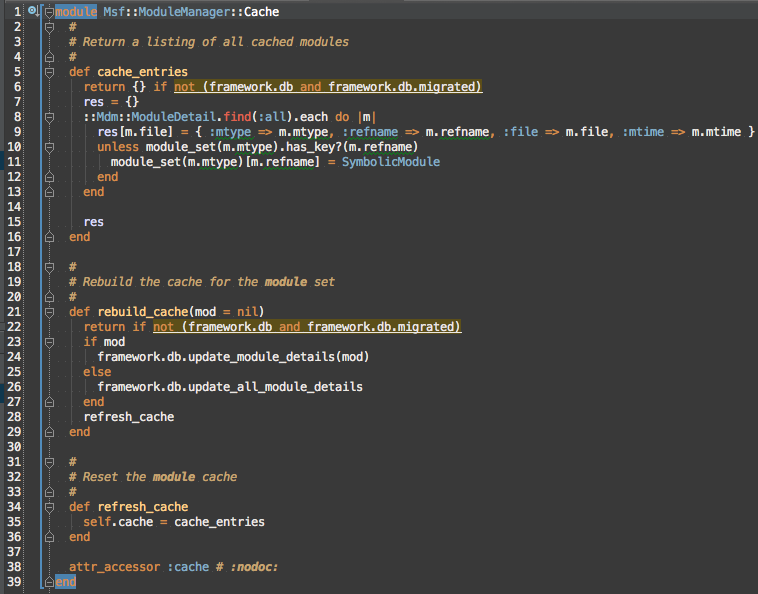Click the 'rebuild_cache' method name on line 21
The height and width of the screenshot is (594, 758).
143,311
